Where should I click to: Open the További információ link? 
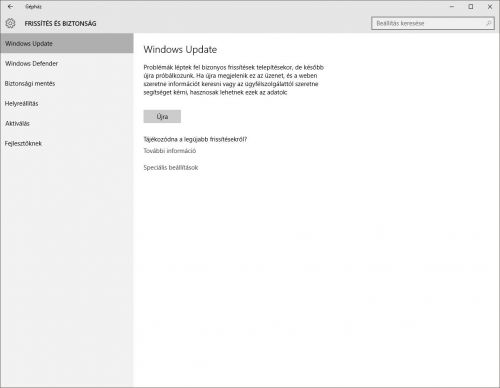pyautogui.click(x=170, y=151)
